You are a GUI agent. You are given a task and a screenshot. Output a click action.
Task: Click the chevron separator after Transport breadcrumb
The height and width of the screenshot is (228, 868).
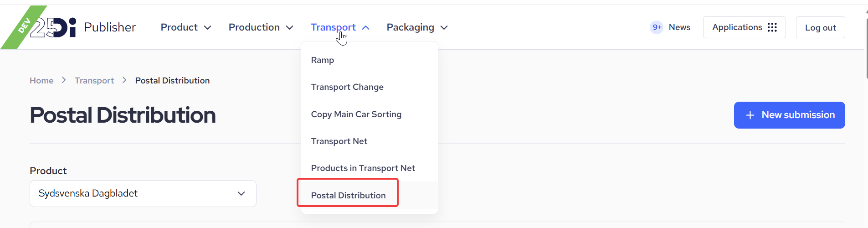(124, 80)
